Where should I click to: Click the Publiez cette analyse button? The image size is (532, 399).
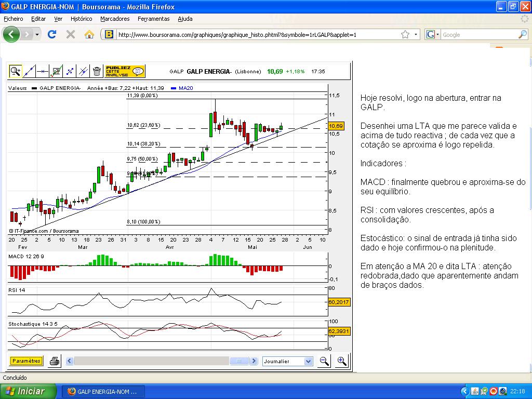pyautogui.click(x=125, y=71)
